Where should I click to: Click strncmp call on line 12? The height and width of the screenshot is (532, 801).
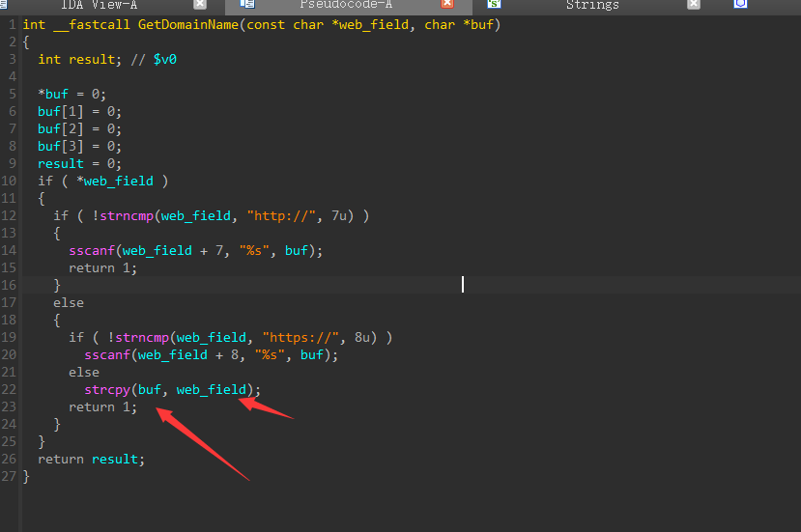127,215
